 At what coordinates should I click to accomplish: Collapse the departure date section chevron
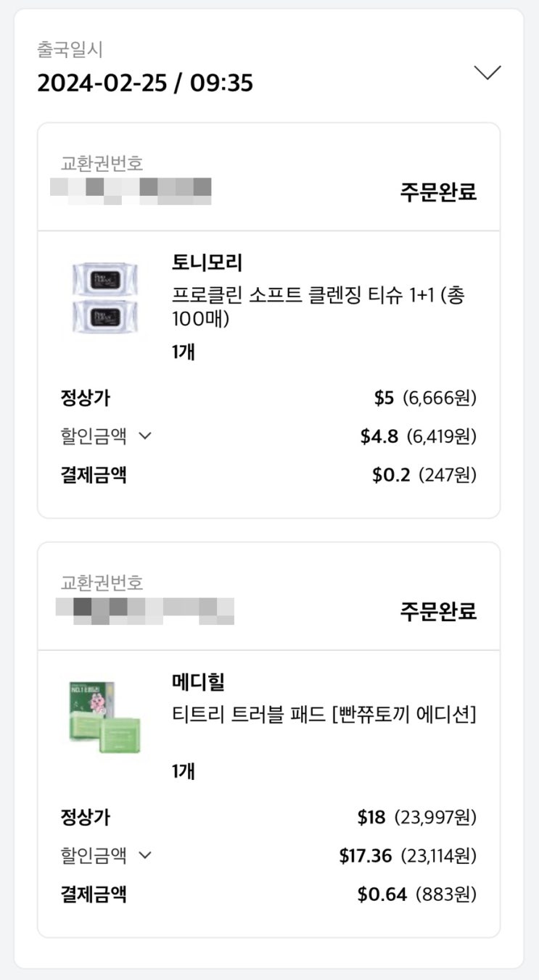coord(487,72)
